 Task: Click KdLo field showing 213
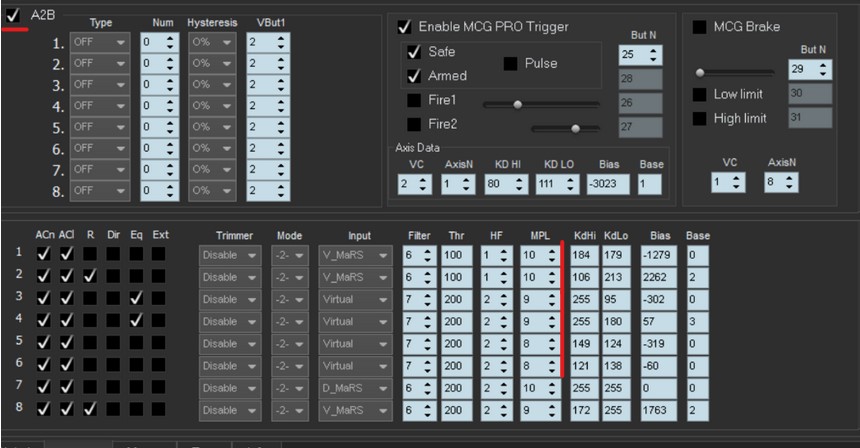(x=616, y=277)
